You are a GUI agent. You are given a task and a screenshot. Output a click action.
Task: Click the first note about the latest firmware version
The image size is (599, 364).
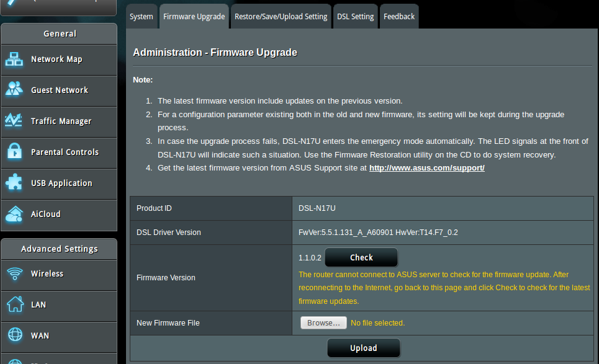click(280, 100)
